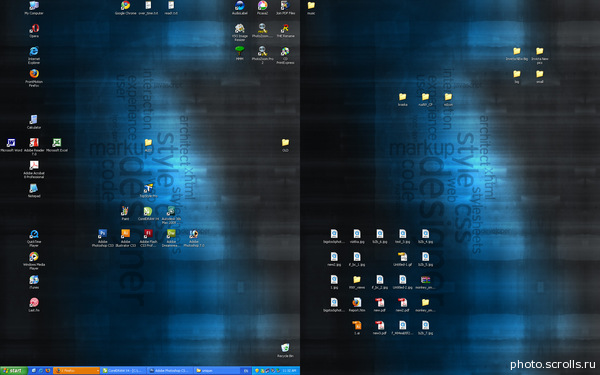Image resolution: width=600 pixels, height=375 pixels.
Task: Select the Picasa2 desktop shortcut
Action: point(262,8)
